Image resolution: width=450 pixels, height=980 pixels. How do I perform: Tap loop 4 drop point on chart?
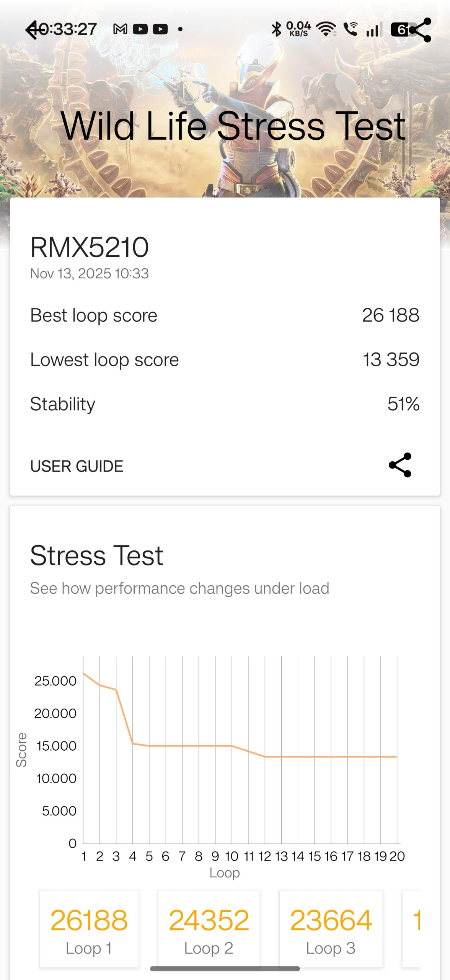[x=133, y=743]
